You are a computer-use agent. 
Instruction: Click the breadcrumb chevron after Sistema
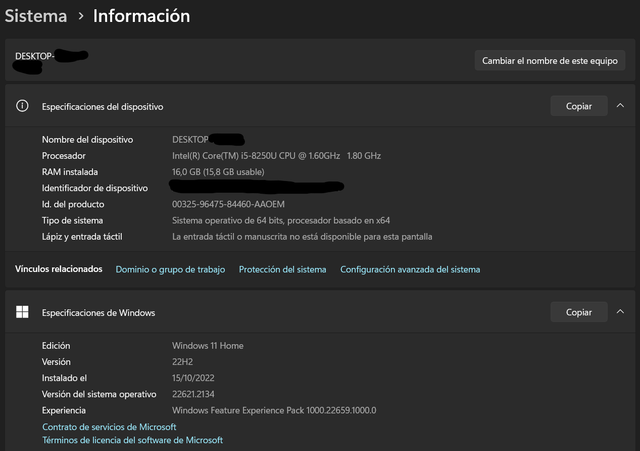(81, 16)
